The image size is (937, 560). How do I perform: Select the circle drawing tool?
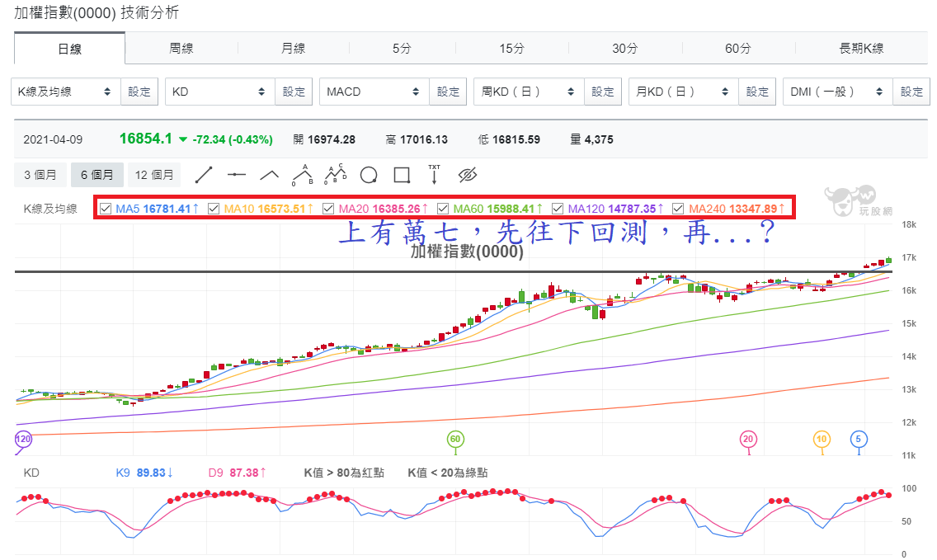tap(369, 175)
